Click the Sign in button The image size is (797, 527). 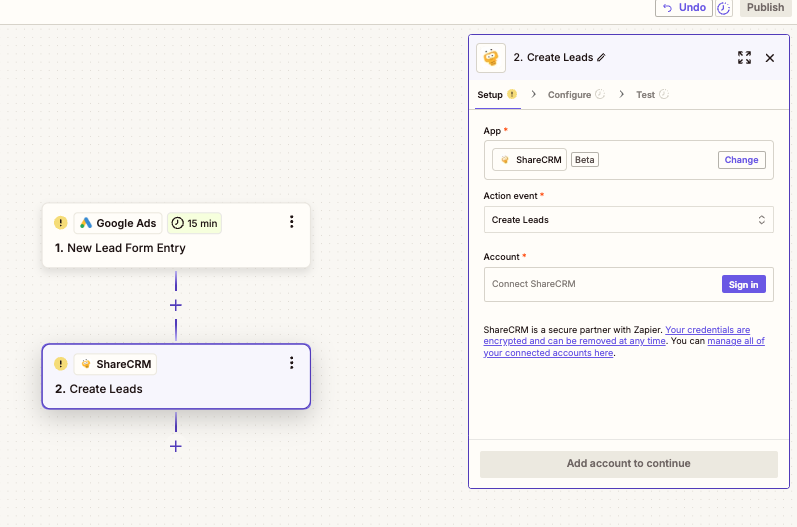tap(744, 284)
